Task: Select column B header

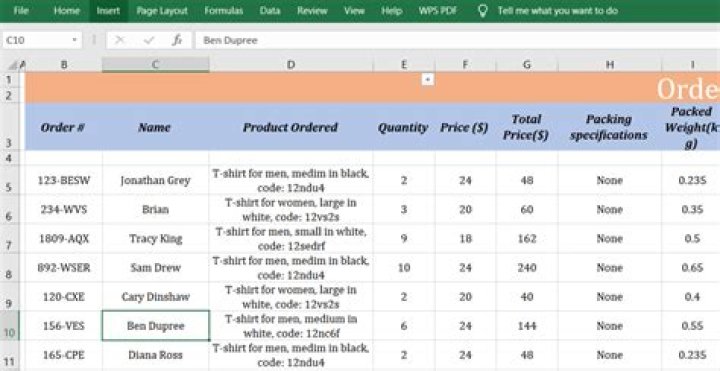Action: 64,65
